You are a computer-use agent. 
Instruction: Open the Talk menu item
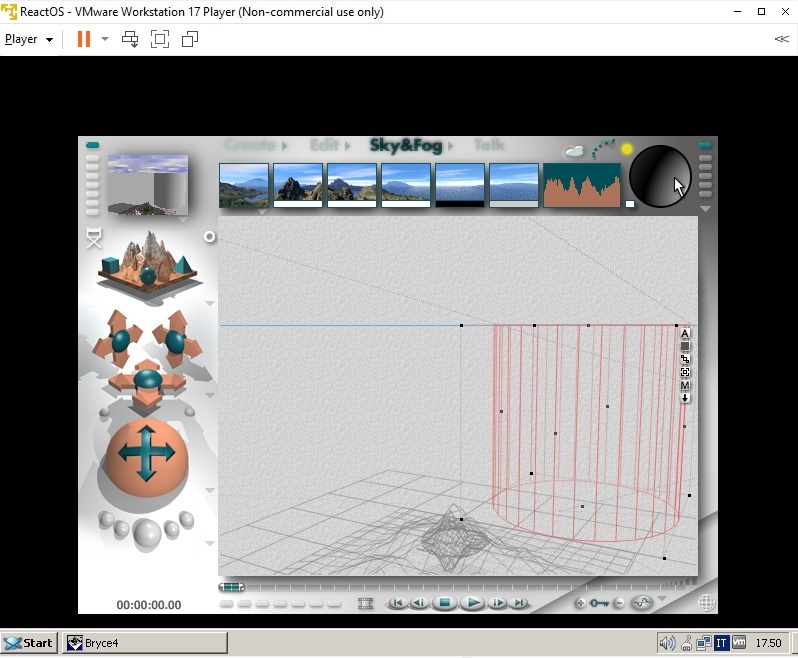click(x=488, y=146)
